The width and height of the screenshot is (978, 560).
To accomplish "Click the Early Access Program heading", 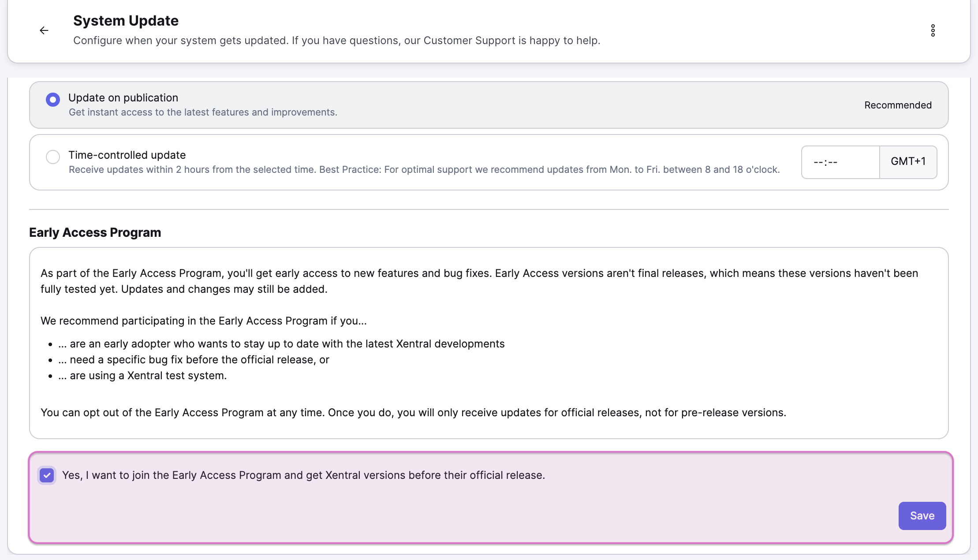I will pos(95,233).
